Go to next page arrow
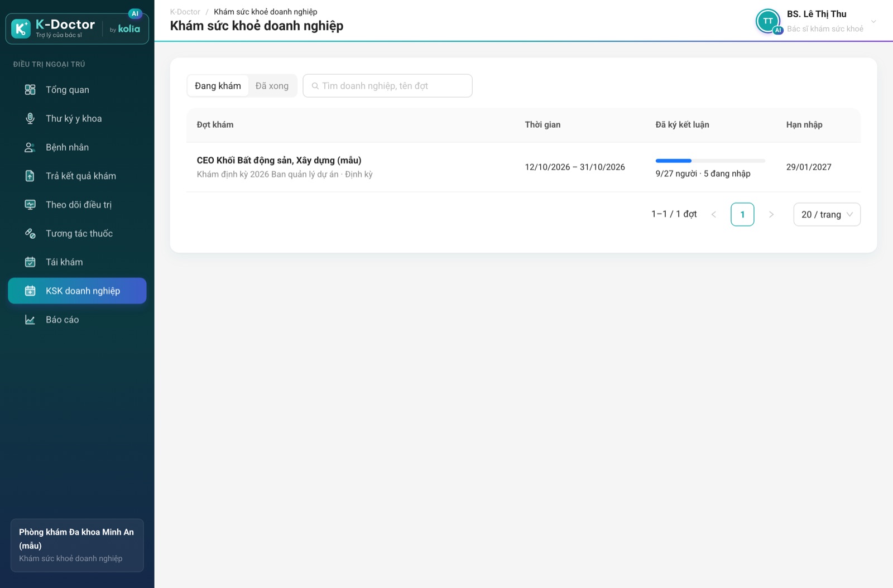Screen dimensions: 893x588 click(771, 214)
